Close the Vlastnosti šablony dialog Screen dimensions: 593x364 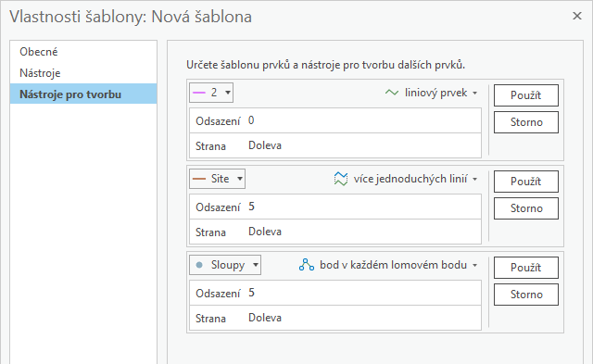(x=576, y=16)
